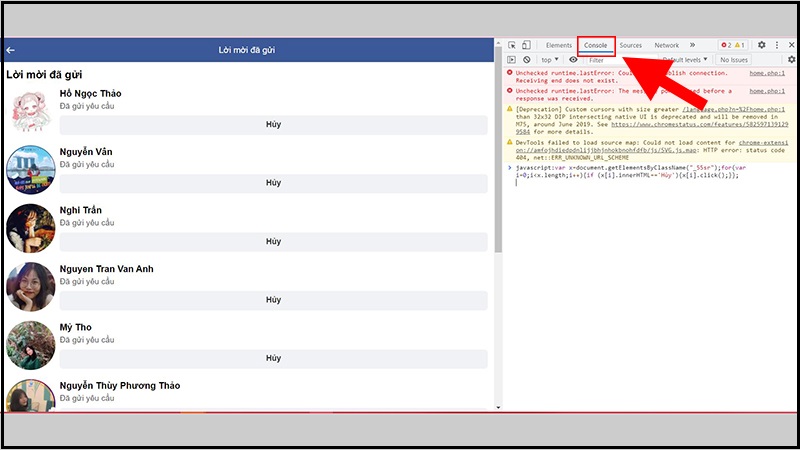Open console settings gear beside No Issues
This screenshot has height=450, width=800.
(x=791, y=60)
